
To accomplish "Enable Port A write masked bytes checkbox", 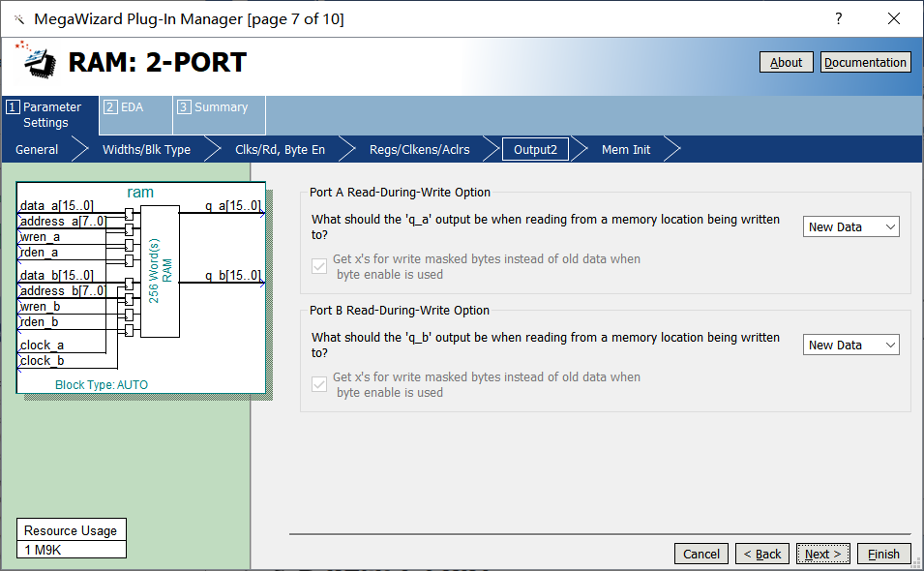I will (318, 266).
